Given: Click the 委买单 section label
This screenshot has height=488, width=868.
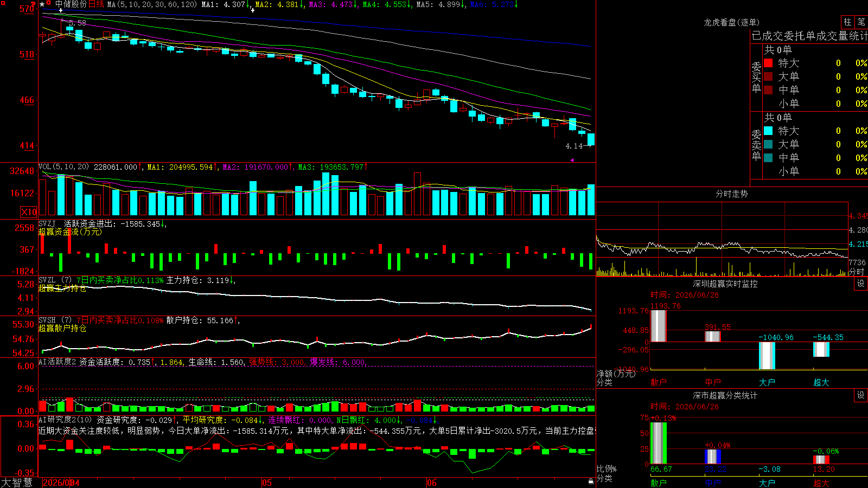Looking at the screenshot, I should pyautogui.click(x=756, y=77).
